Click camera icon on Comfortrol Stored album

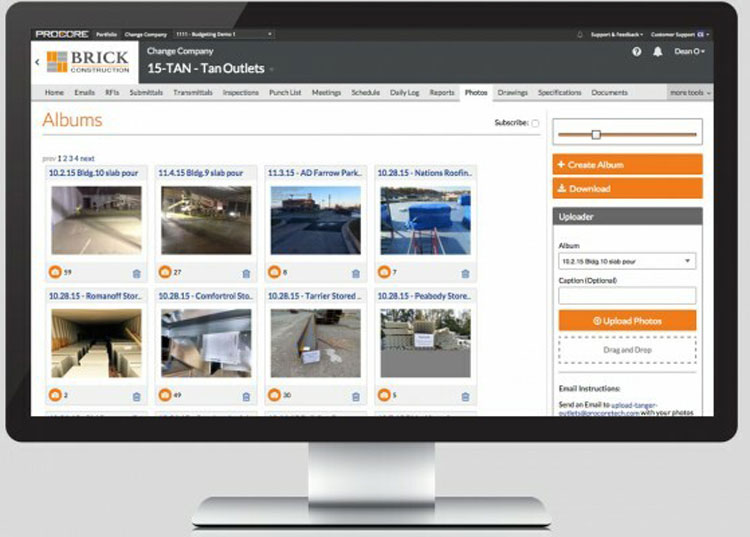tap(165, 395)
